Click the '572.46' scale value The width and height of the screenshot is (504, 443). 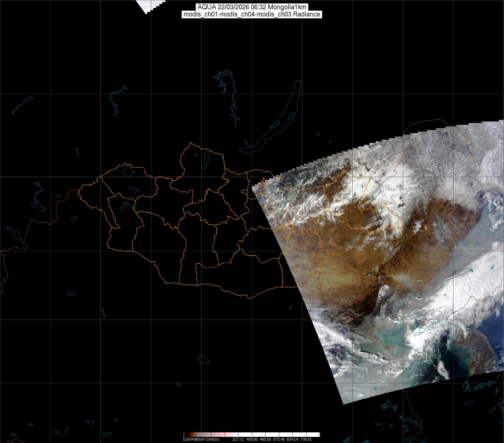point(279,440)
